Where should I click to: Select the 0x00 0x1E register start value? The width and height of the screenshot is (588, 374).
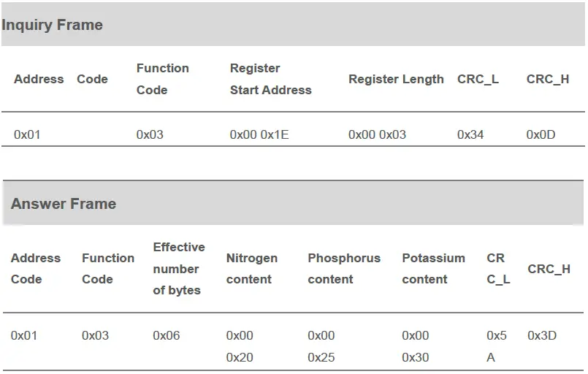259,134
